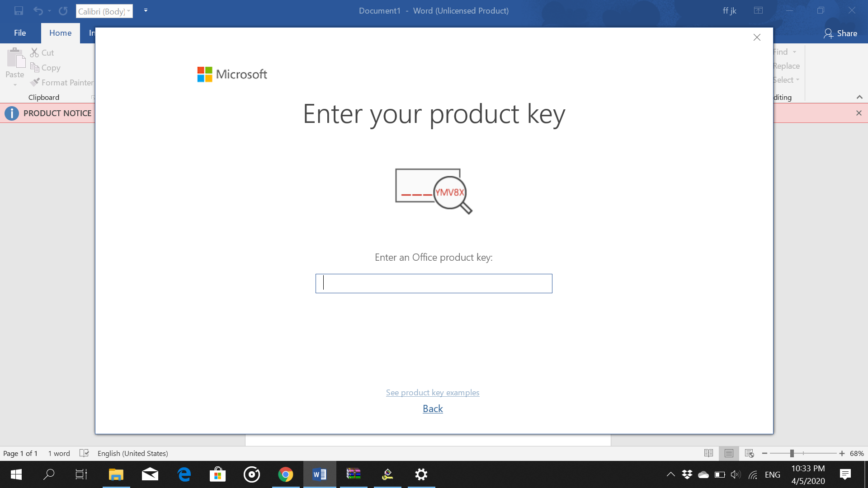The width and height of the screenshot is (868, 488).
Task: Click the proofing check icon in status bar
Action: 84,453
